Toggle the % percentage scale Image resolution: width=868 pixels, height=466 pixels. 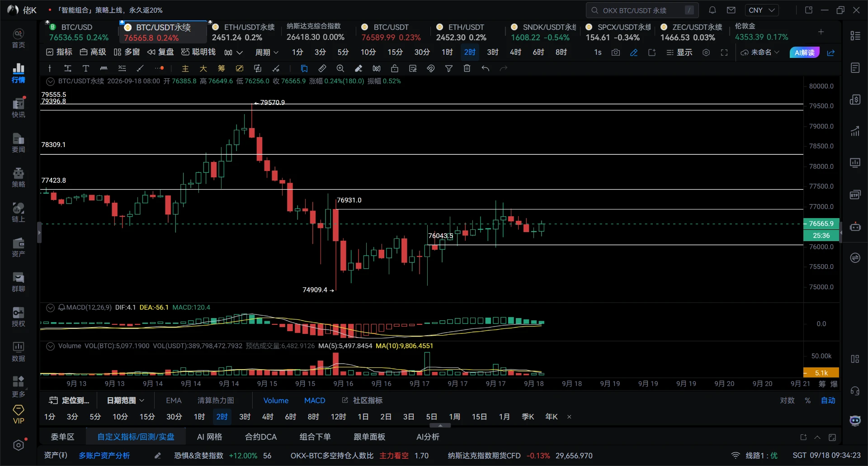tap(807, 400)
